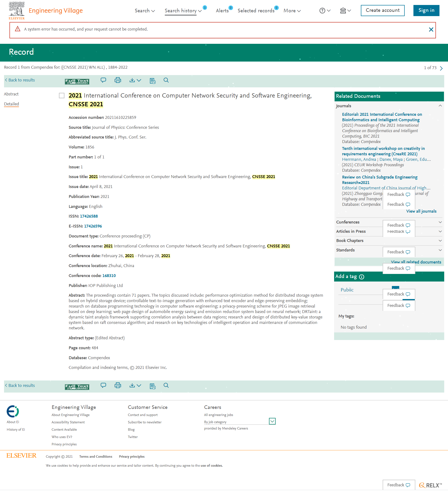Click use of cookies link

211,466
